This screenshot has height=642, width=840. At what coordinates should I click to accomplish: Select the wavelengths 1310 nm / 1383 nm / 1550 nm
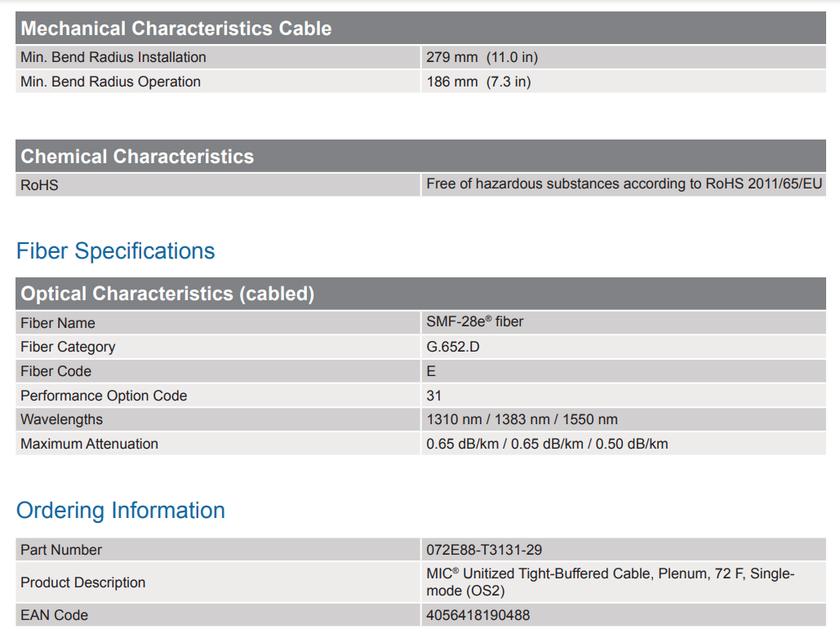[x=522, y=419]
